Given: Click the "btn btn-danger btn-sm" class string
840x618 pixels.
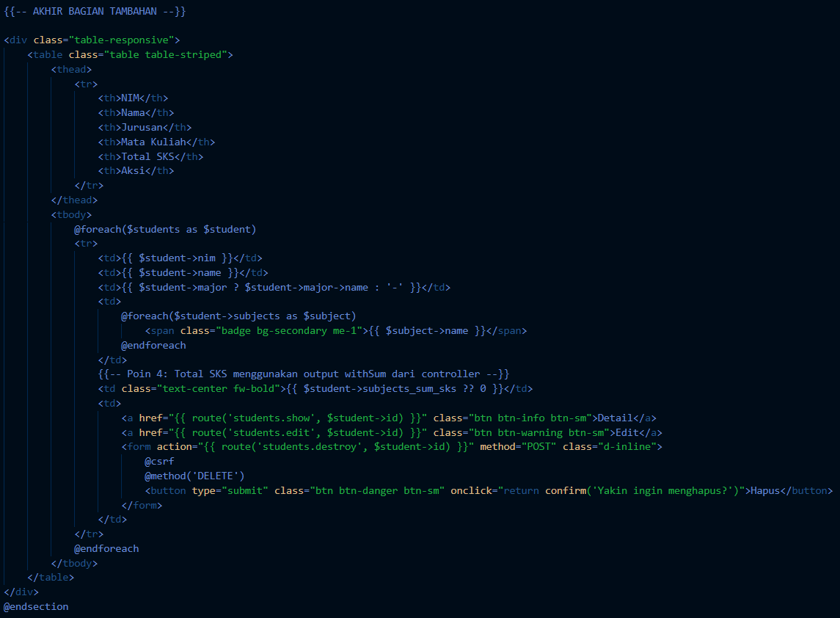Looking at the screenshot, I should (x=378, y=491).
